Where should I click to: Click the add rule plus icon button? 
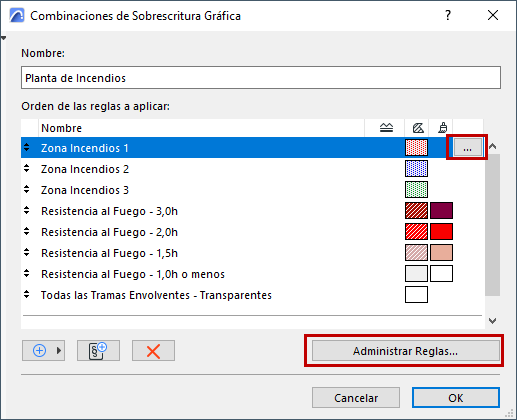coord(39,351)
